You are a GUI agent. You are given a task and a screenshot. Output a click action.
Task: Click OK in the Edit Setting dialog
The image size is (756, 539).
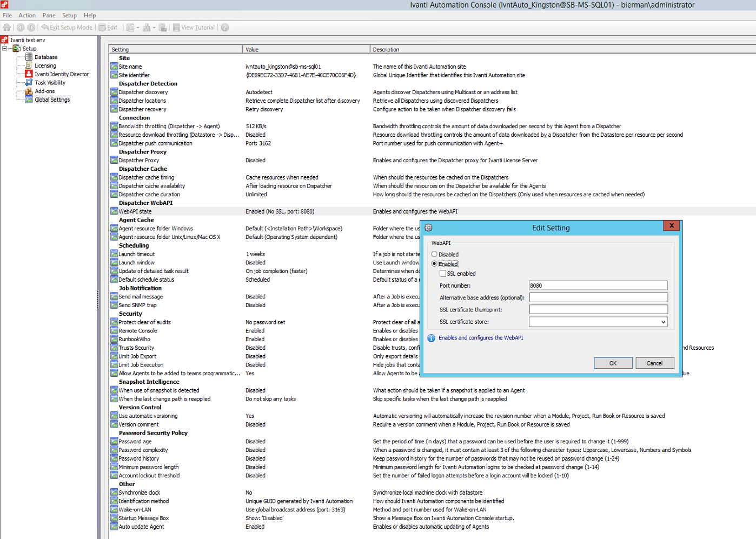(x=613, y=363)
